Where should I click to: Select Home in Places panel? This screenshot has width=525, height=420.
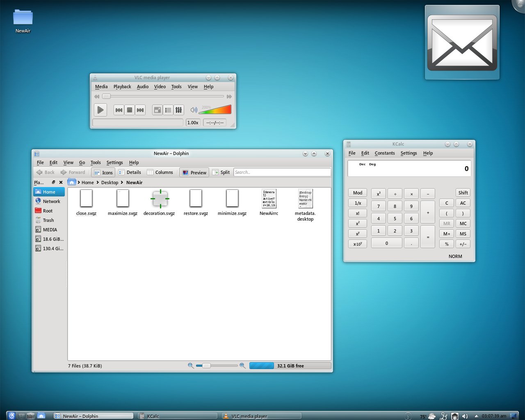coord(49,192)
